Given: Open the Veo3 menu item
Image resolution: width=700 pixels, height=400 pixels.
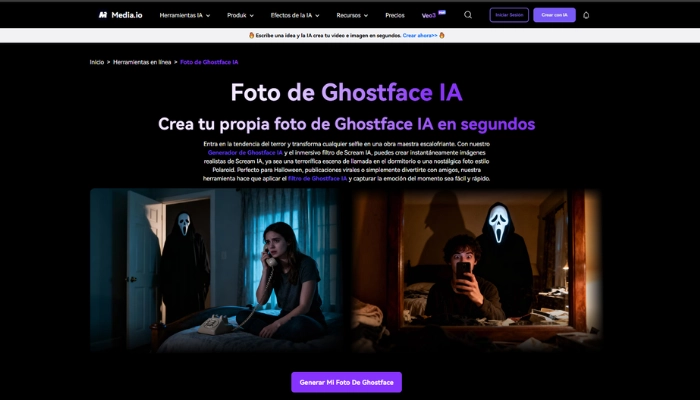Looking at the screenshot, I should point(433,15).
